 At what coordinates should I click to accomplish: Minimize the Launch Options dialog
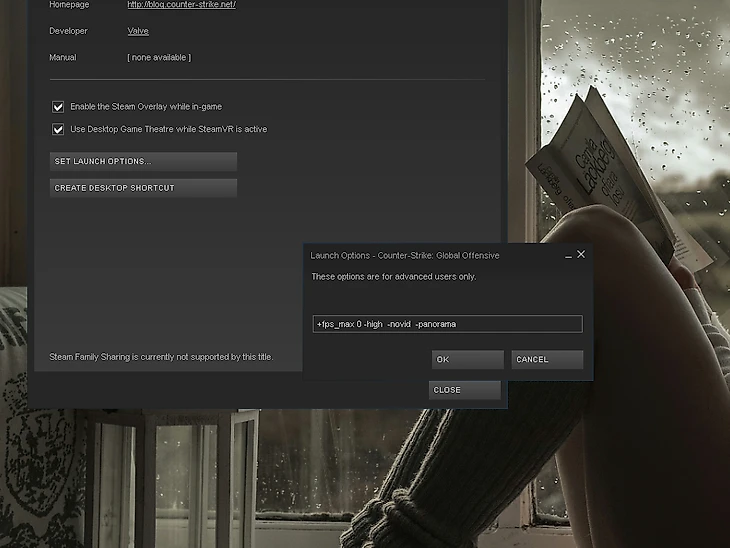[568, 255]
